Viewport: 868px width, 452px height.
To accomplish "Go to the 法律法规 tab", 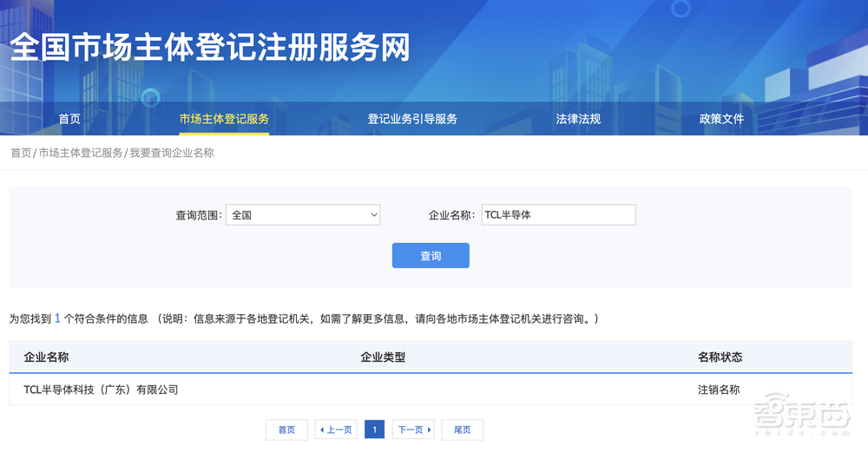I will tap(578, 119).
